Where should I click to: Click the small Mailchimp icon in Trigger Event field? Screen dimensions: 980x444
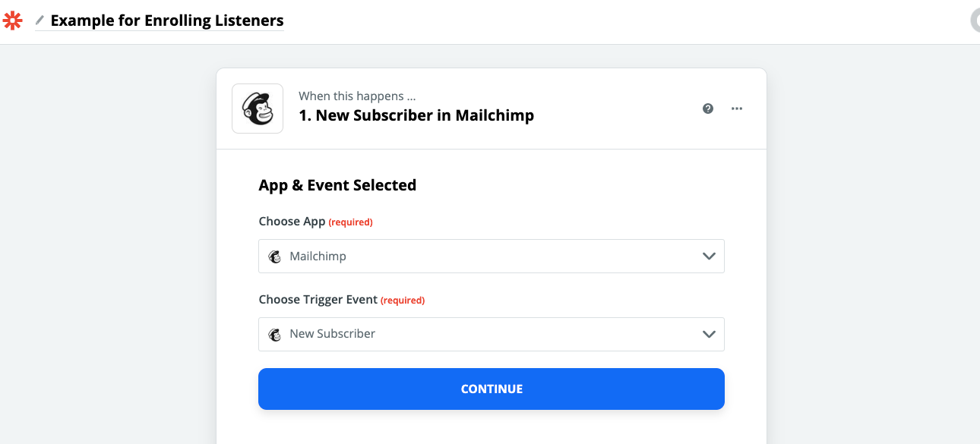pyautogui.click(x=275, y=334)
